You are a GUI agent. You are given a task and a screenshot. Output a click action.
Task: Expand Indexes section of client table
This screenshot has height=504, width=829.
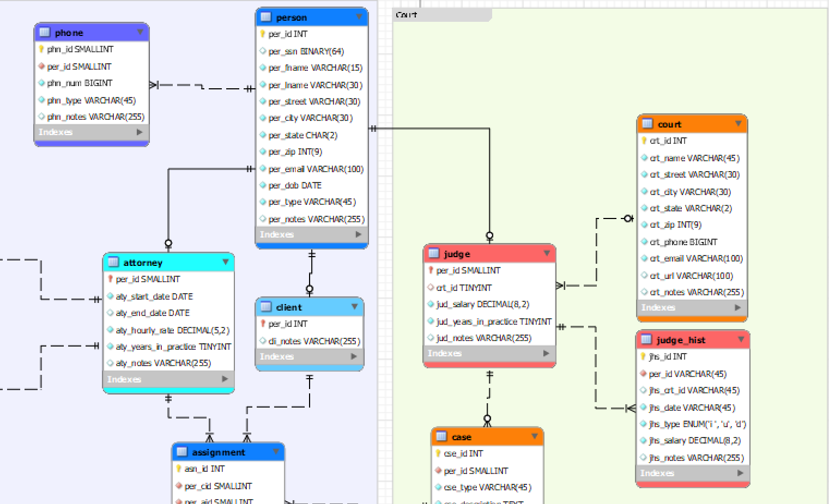pyautogui.click(x=354, y=356)
